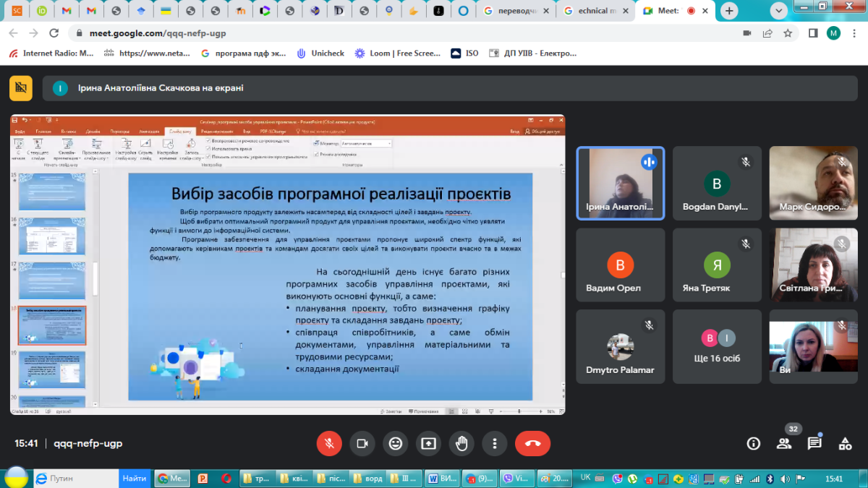Open the emoji reactions panel
This screenshot has height=488, width=868.
(396, 443)
